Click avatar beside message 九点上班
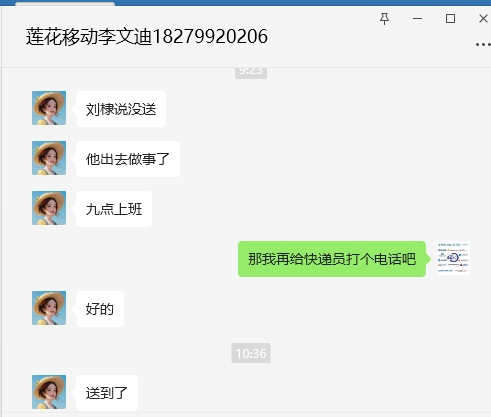 coord(49,208)
